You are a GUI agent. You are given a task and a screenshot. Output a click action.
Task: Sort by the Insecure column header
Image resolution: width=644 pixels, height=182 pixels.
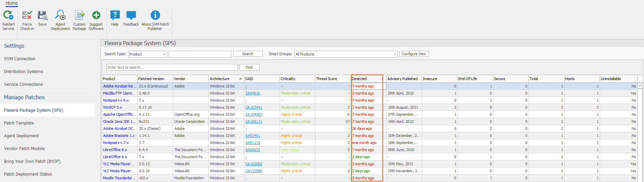pyautogui.click(x=440, y=79)
